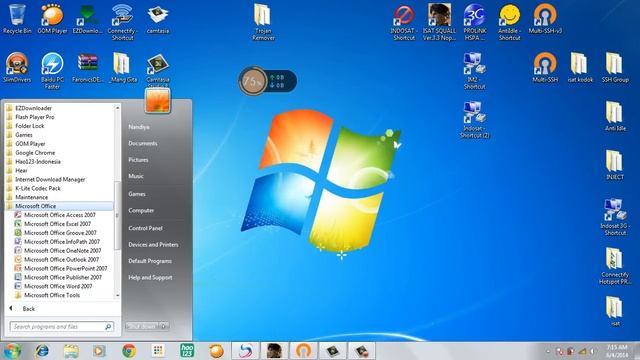Open the SlimDrivers desktop icon
Image resolution: width=640 pixels, height=360 pixels.
(17, 68)
